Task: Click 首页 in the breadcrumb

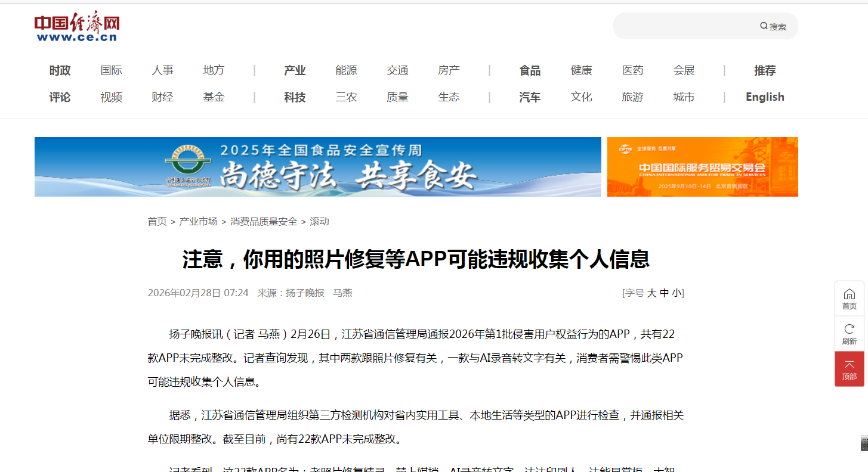Action: (157, 222)
